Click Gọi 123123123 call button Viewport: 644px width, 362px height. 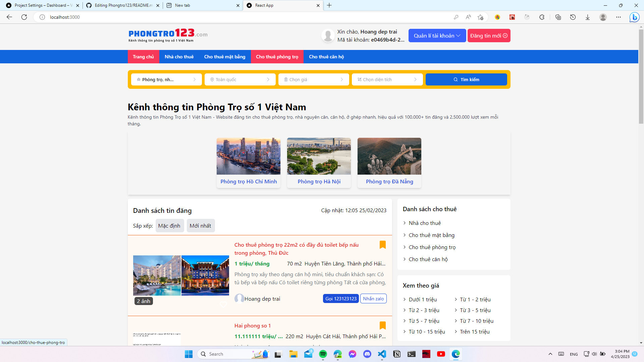coord(341,299)
